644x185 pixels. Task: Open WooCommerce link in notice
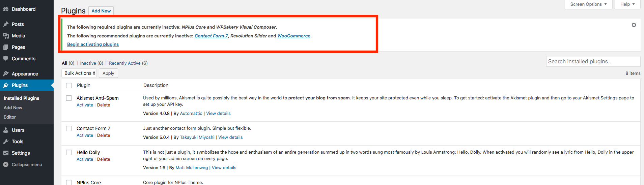pos(294,36)
